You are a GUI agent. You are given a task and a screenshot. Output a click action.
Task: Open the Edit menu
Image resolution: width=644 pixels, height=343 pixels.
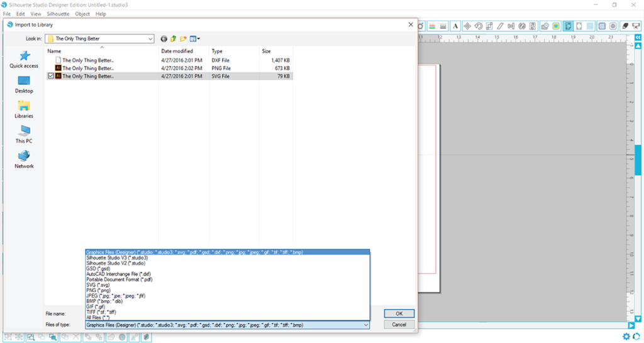(21, 14)
